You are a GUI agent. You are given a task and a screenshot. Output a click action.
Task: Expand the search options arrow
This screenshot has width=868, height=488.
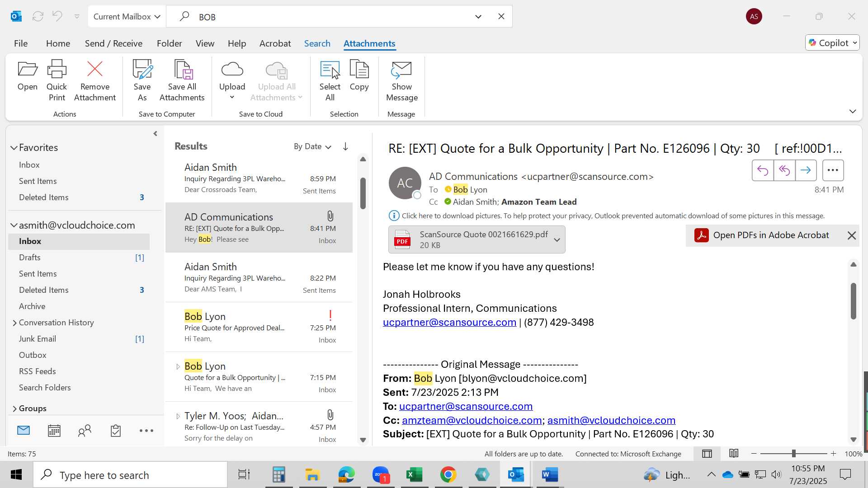[478, 17]
